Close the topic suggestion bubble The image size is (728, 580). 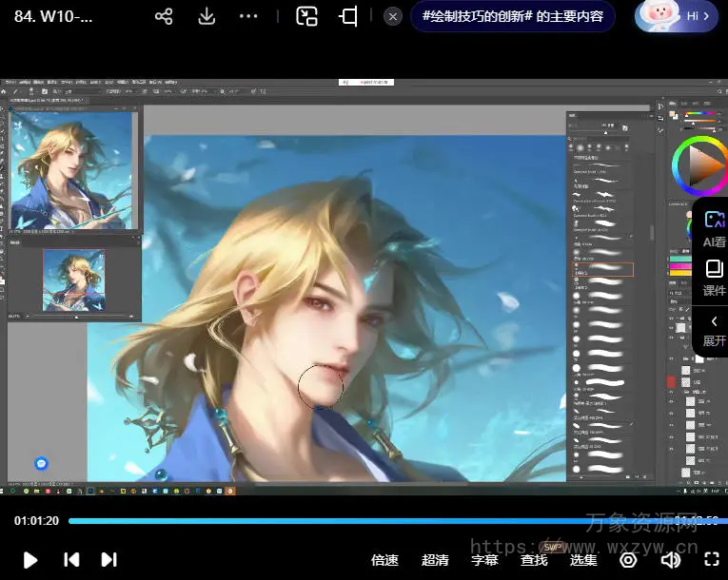[x=393, y=16]
